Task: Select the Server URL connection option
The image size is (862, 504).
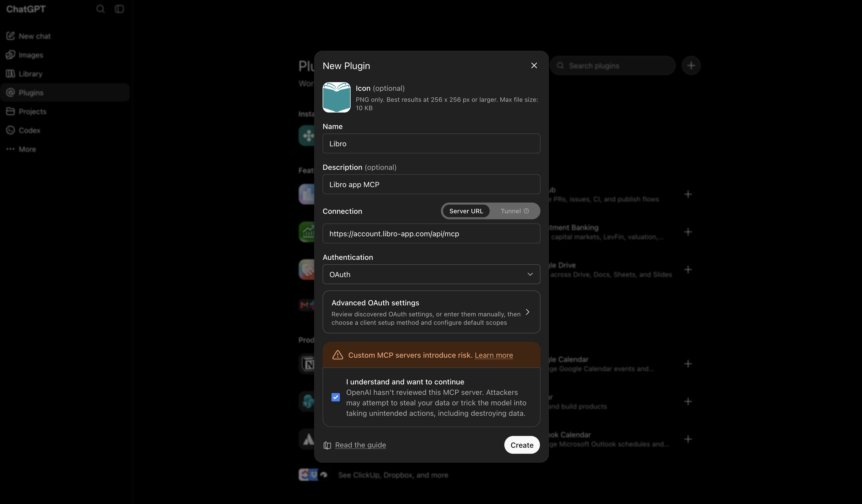Action: [466, 211]
